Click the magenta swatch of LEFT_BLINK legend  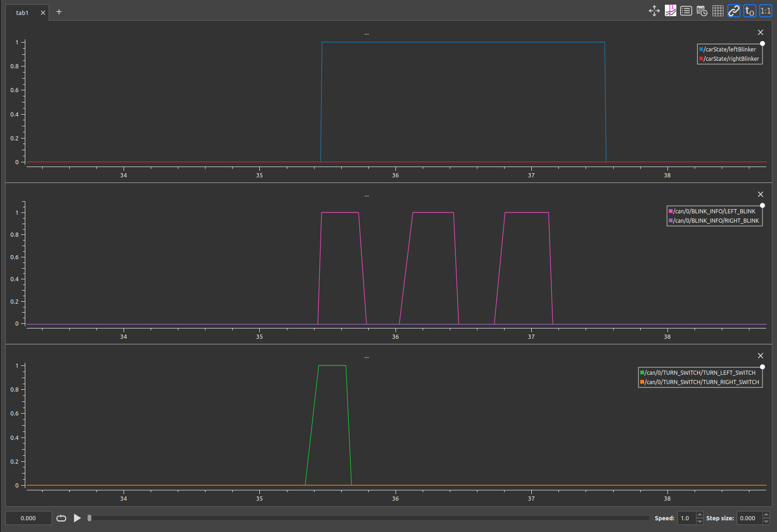[x=671, y=211]
